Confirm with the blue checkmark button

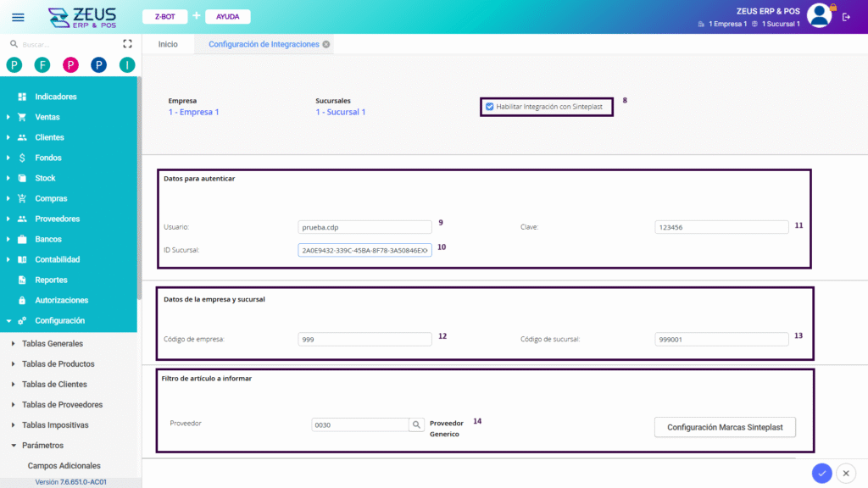point(822,473)
